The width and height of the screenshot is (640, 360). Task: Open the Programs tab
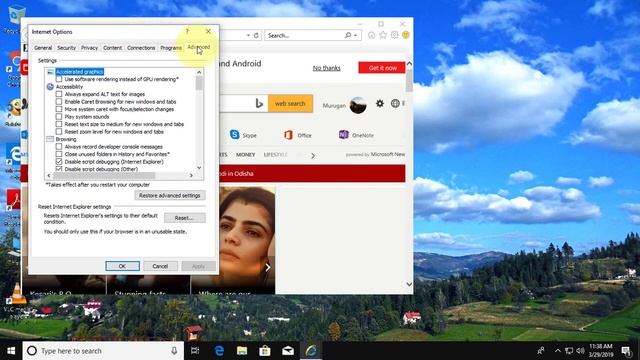[x=171, y=48]
